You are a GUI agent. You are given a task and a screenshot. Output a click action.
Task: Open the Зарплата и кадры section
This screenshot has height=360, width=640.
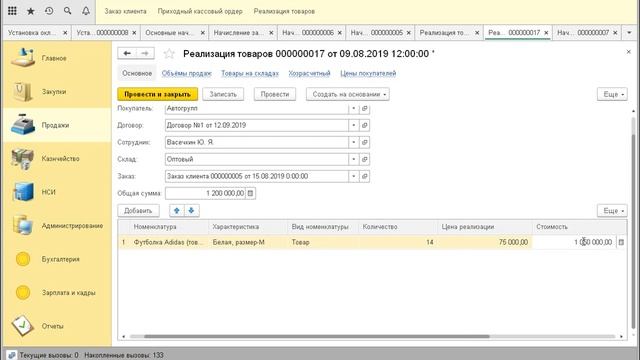coord(57,292)
